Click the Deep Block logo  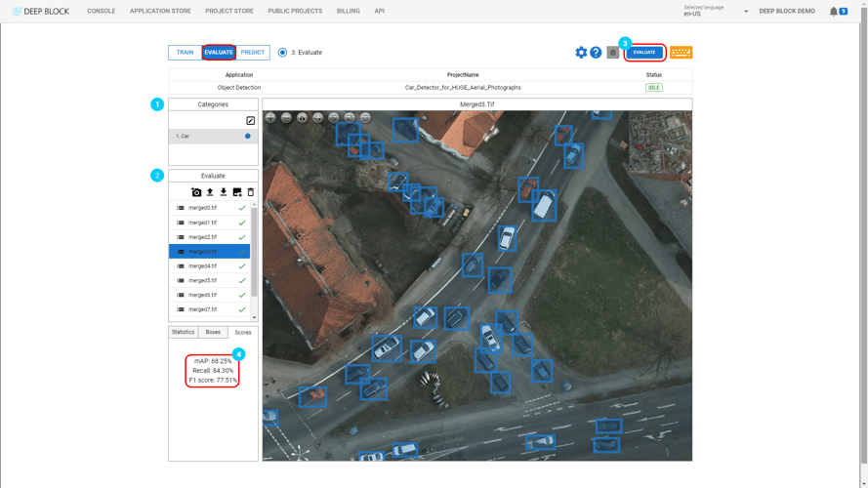point(41,11)
